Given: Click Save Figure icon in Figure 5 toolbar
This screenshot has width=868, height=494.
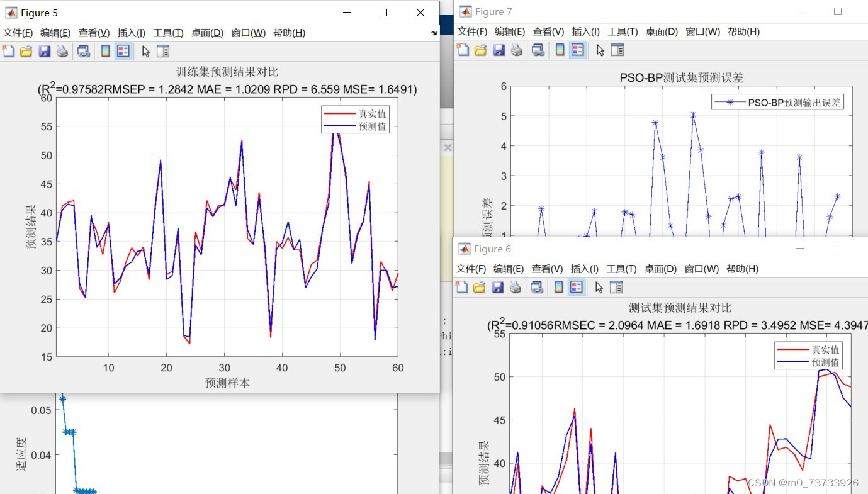Looking at the screenshot, I should click(x=44, y=51).
